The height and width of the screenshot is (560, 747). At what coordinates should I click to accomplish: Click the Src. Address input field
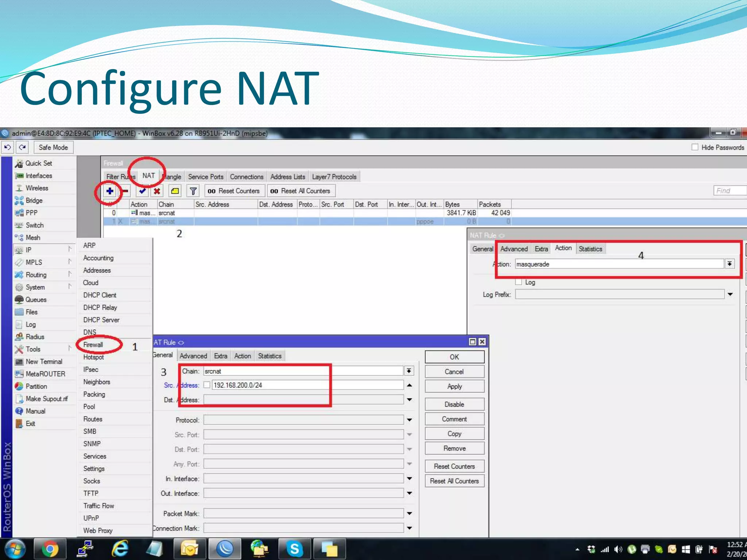[x=307, y=385]
